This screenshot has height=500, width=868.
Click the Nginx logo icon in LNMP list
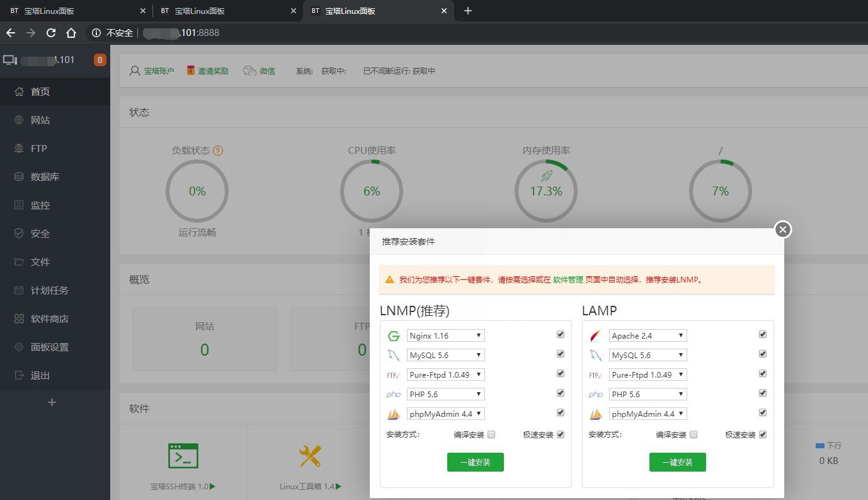(x=394, y=336)
